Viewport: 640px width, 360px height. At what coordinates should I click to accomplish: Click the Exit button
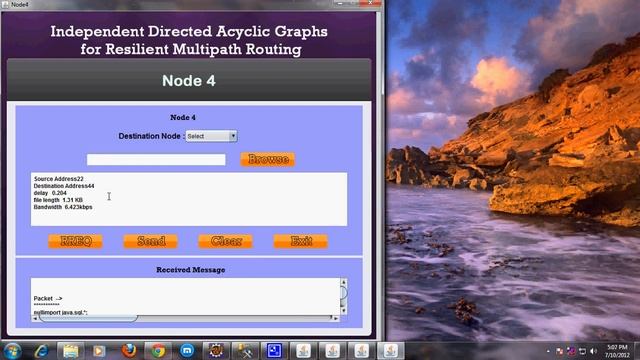coord(301,241)
